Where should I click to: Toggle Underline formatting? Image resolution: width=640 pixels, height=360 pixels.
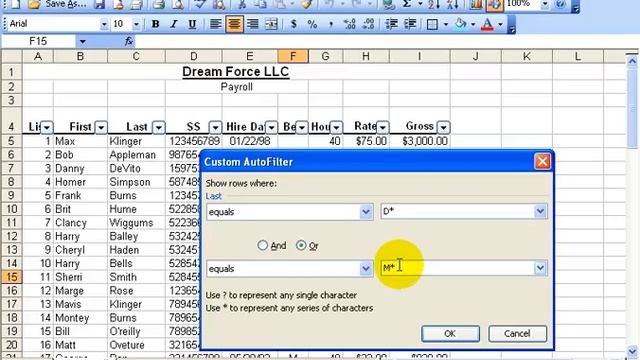(192, 24)
